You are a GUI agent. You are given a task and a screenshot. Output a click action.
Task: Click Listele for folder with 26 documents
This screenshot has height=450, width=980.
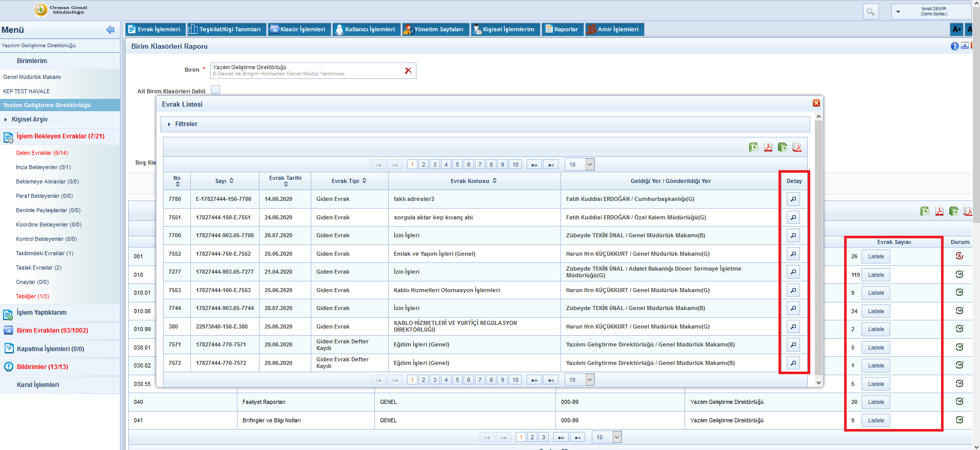[x=875, y=256]
